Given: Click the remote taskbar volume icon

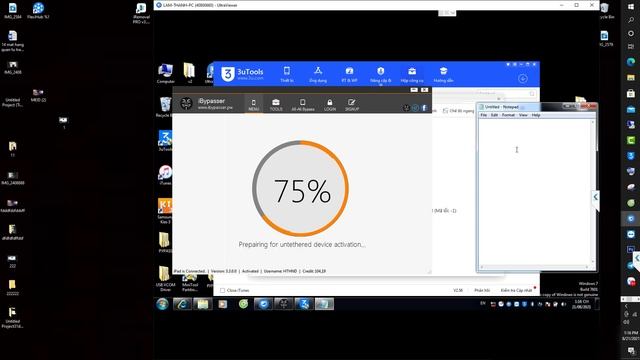Looking at the screenshot, I should click(x=564, y=304).
